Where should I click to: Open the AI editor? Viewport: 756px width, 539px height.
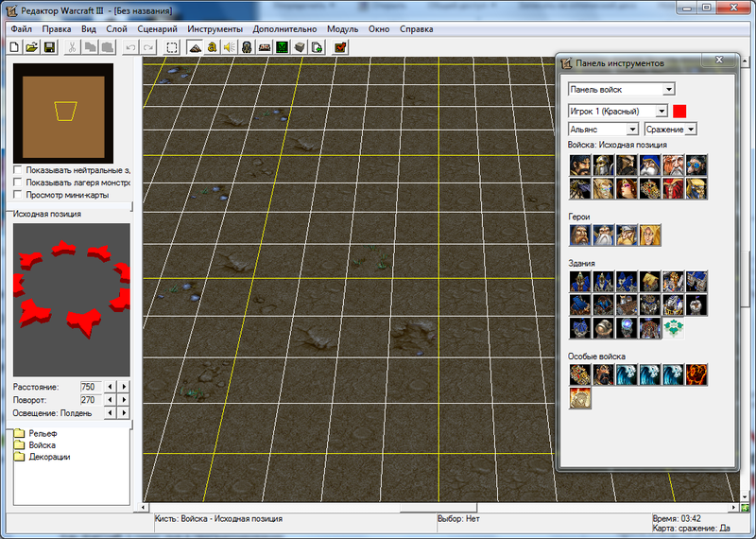click(282, 47)
